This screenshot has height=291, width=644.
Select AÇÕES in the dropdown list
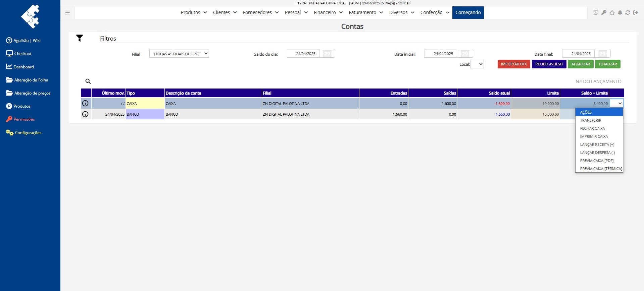[599, 112]
